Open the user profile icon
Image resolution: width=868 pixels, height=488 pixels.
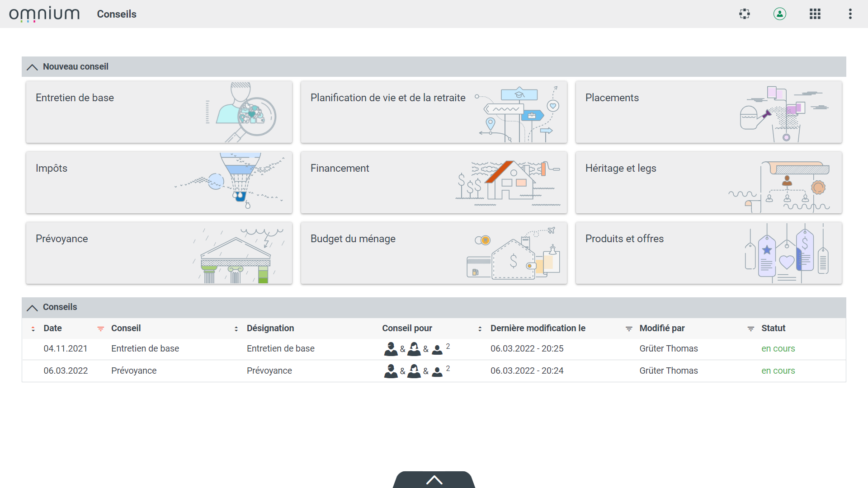[x=779, y=14]
